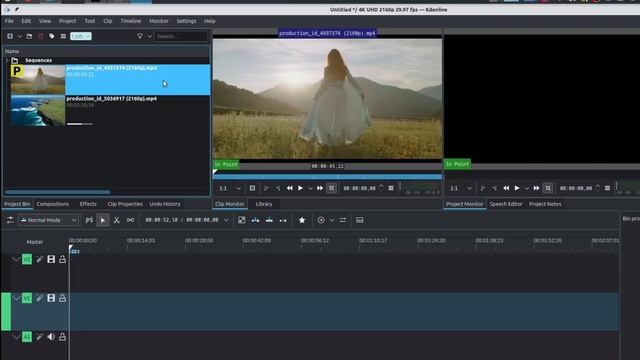640x360 pixels.
Task: Open the Project menu
Action: pyautogui.click(x=67, y=21)
